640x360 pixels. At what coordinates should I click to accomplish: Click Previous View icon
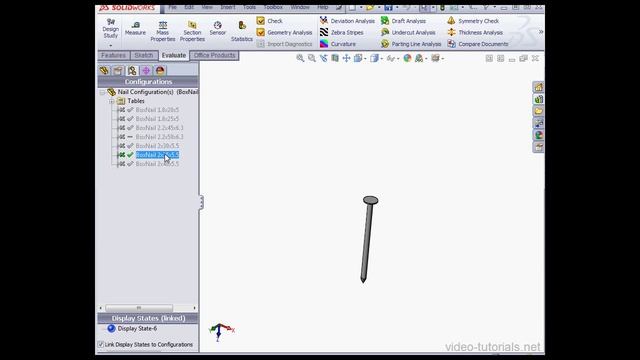(x=323, y=58)
